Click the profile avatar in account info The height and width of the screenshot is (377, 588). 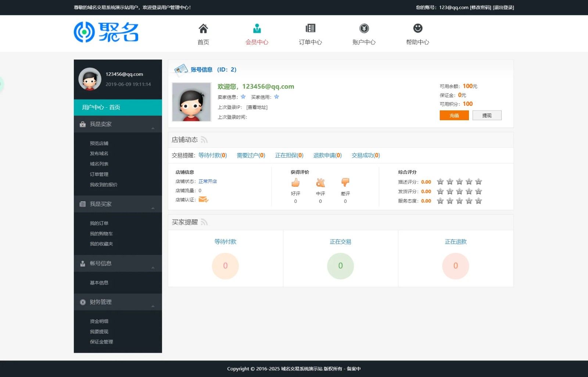point(191,102)
